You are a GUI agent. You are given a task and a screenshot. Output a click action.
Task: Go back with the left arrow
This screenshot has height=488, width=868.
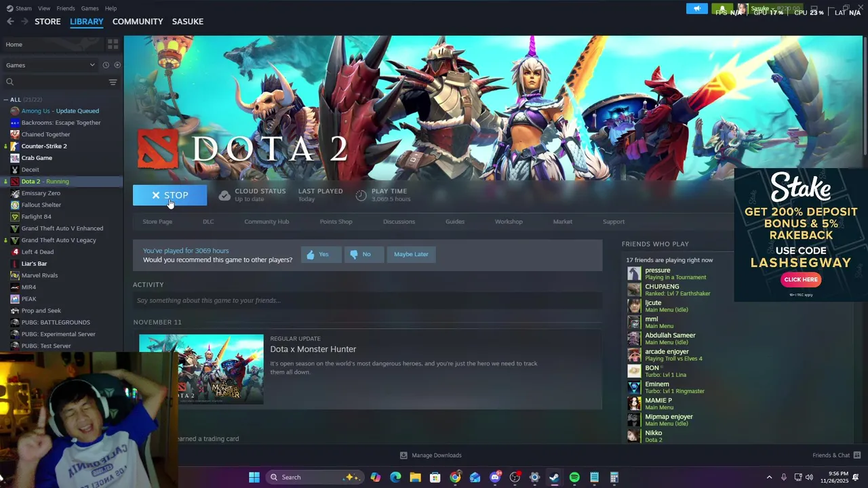[x=10, y=22]
